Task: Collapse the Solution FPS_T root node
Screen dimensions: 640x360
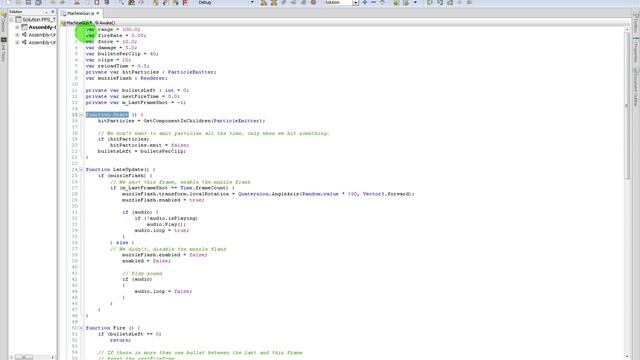Action: (11, 20)
